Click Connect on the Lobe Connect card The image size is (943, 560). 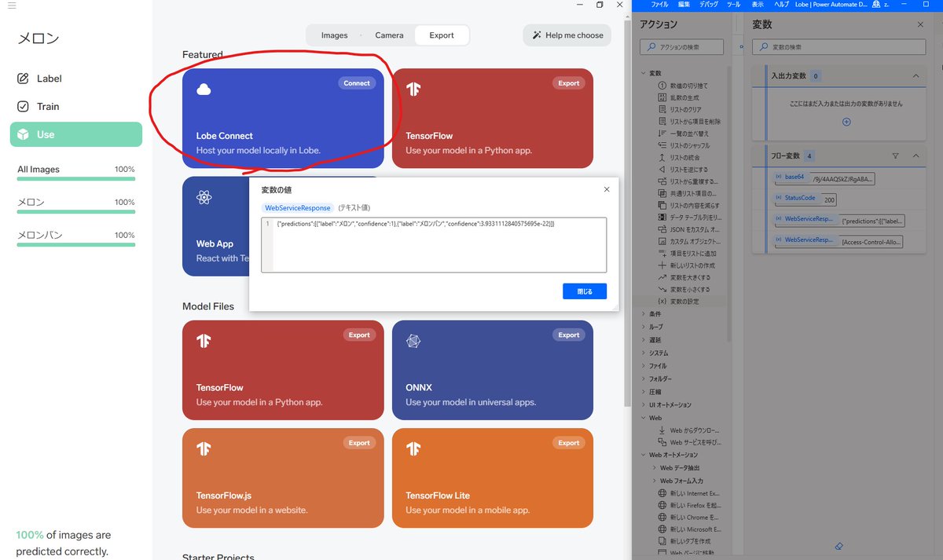[357, 83]
